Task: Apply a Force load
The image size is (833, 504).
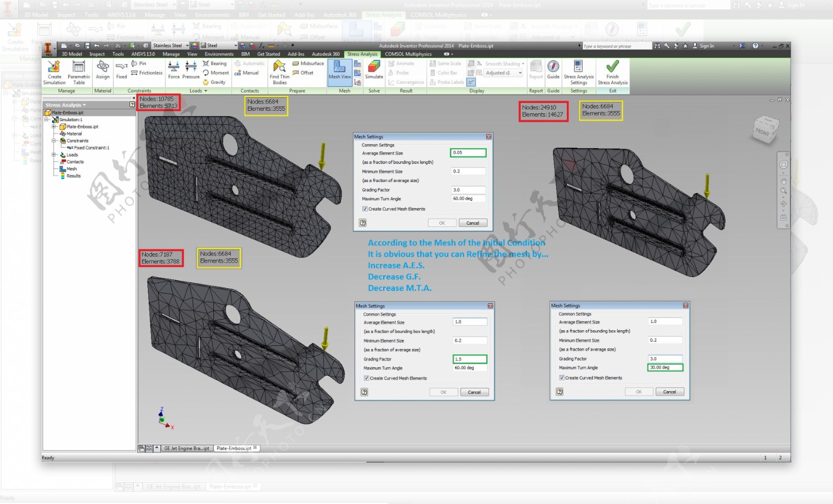Action: (174, 70)
